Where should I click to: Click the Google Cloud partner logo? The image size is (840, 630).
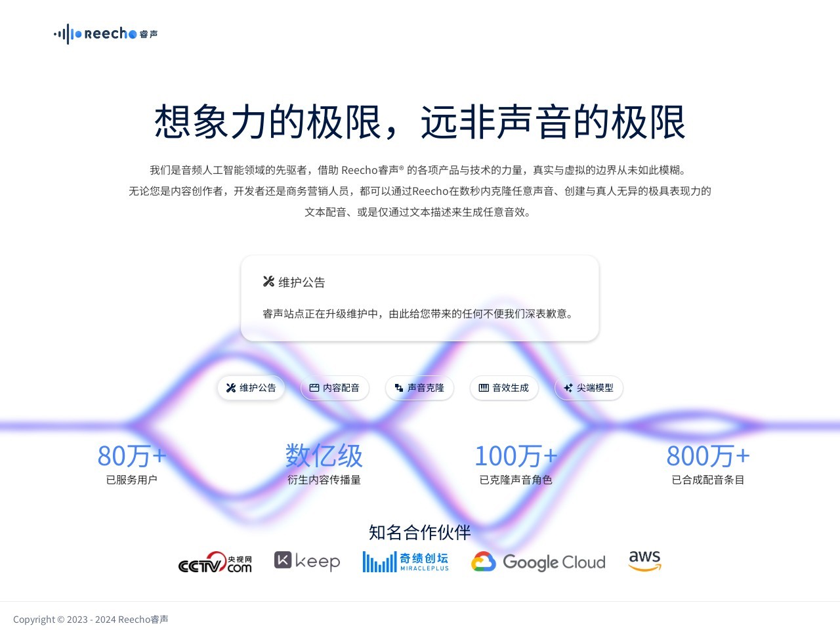coord(538,562)
